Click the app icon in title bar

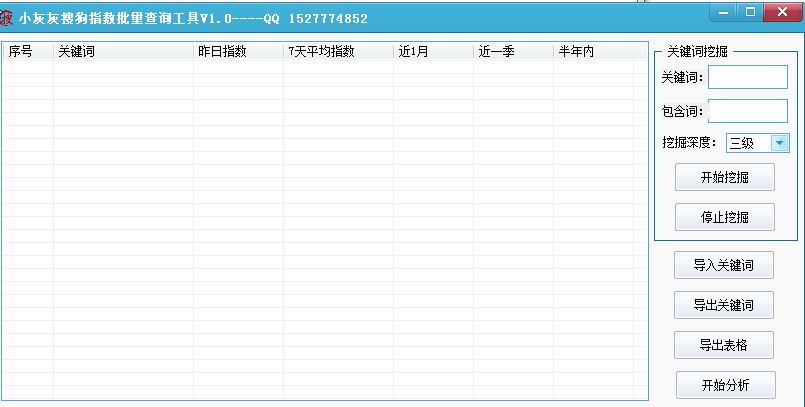6,17
